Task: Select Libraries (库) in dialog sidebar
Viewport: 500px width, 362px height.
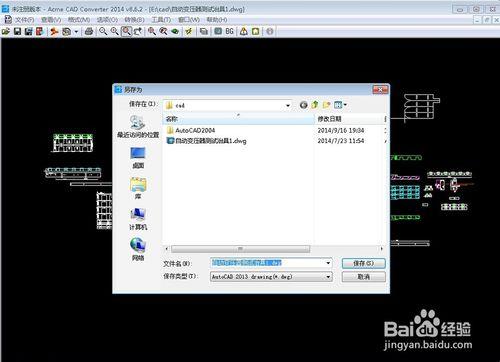Action: [x=138, y=188]
